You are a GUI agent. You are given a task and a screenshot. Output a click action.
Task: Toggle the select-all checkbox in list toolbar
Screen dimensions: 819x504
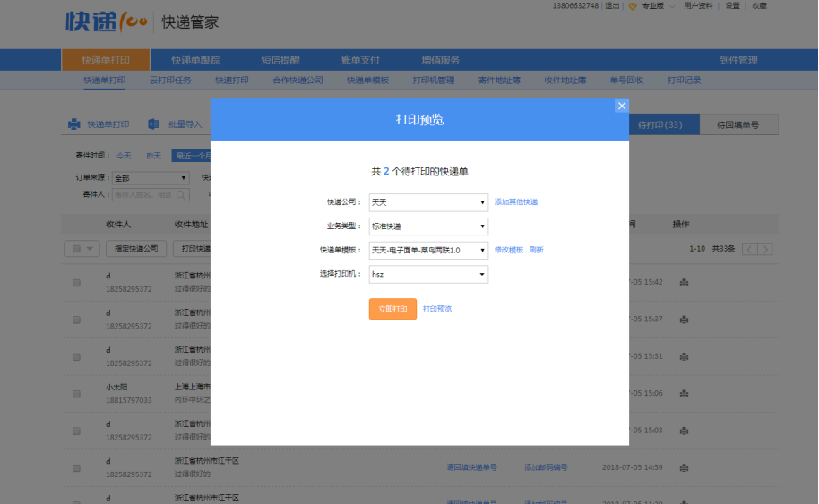click(x=76, y=249)
